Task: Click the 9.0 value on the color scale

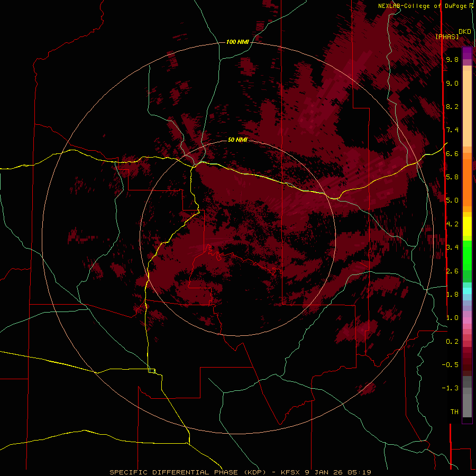Action: [x=452, y=83]
